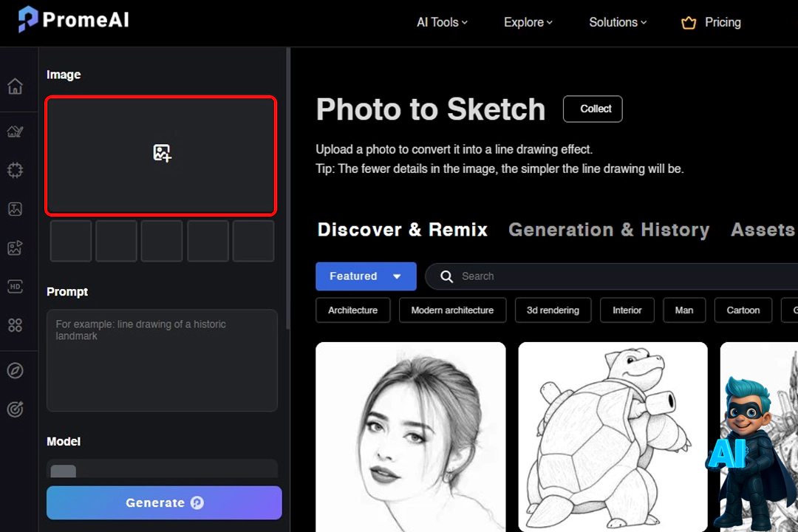Switch to the Discover & Remix tab
The height and width of the screenshot is (532, 798).
coord(403,230)
